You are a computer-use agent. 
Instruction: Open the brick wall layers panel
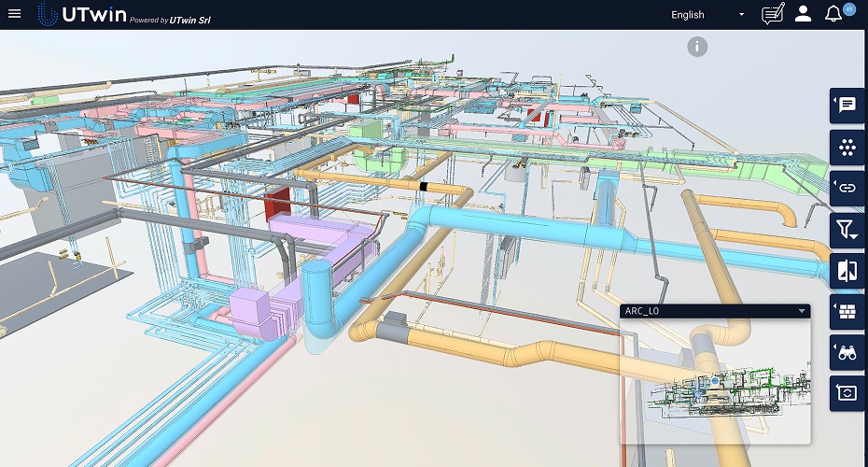click(847, 312)
